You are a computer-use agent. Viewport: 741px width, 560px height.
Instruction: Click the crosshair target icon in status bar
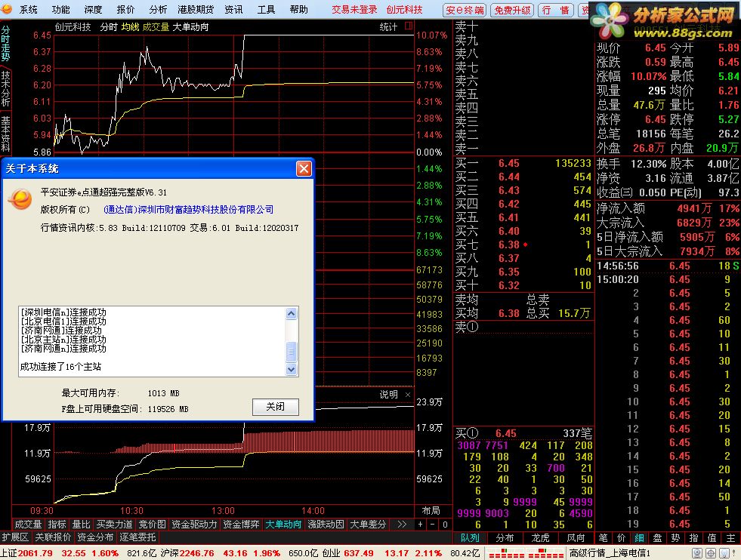pyautogui.click(x=711, y=553)
